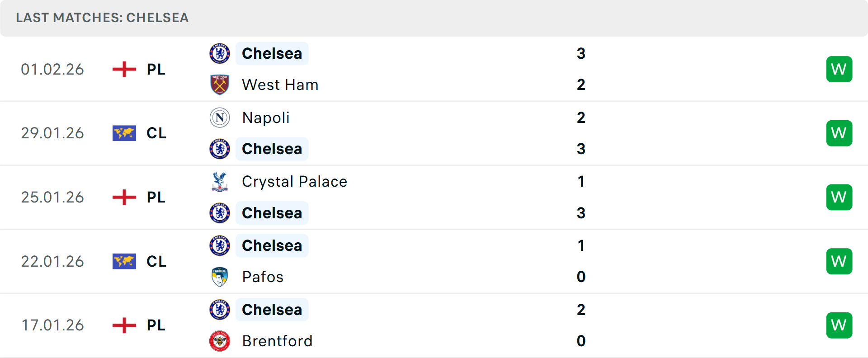Open the Napoli team link
This screenshot has height=358, width=868.
[266, 118]
